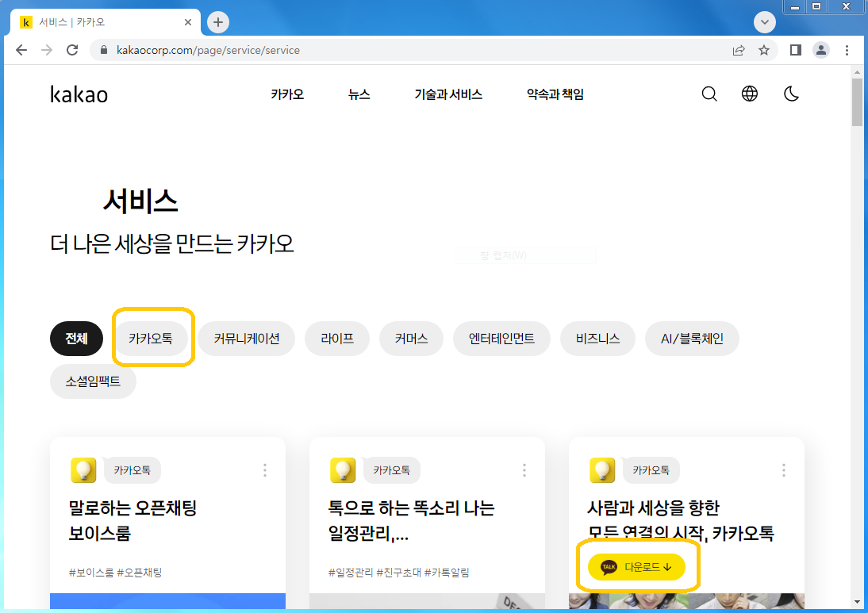Open the 약속과 책임 menu
The width and height of the screenshot is (868, 613).
555,94
